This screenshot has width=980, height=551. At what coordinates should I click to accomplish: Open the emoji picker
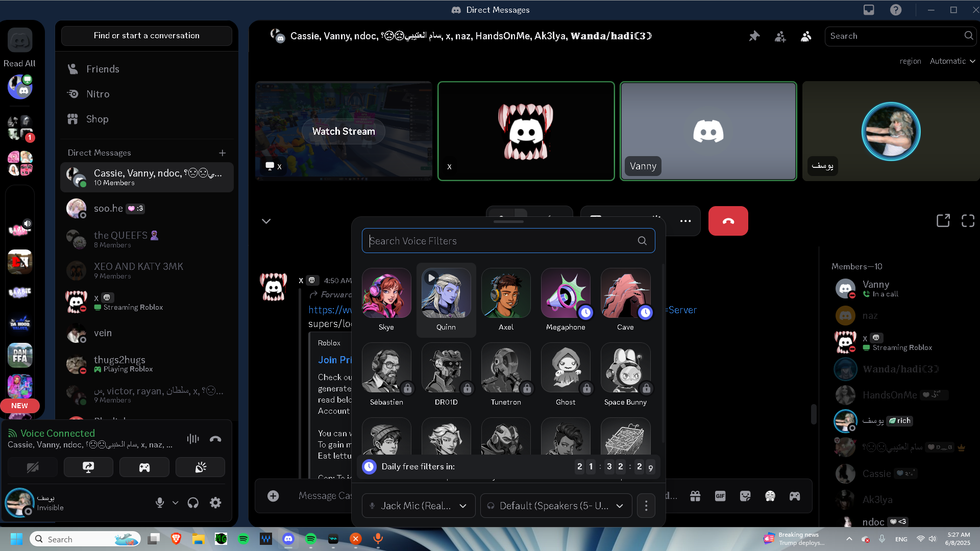(770, 496)
